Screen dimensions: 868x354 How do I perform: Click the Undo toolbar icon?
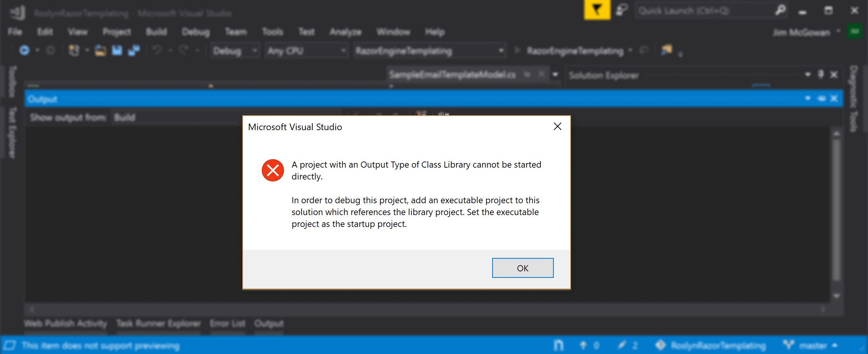point(157,50)
